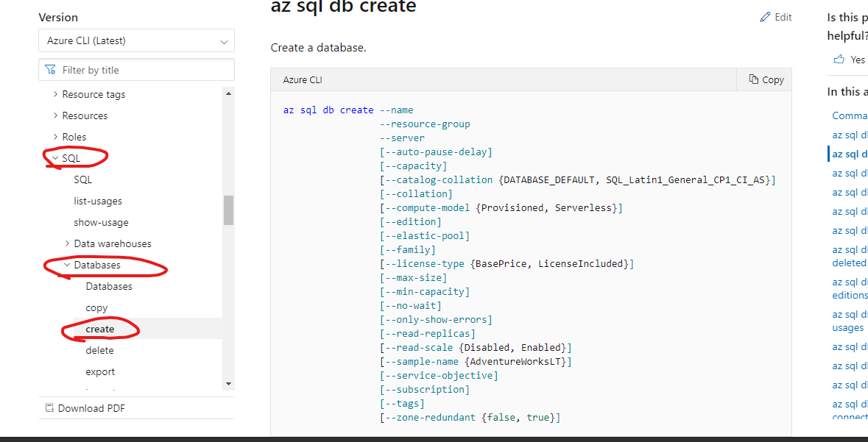868x442 pixels.
Task: Click the filter funnel icon
Action: [x=50, y=70]
